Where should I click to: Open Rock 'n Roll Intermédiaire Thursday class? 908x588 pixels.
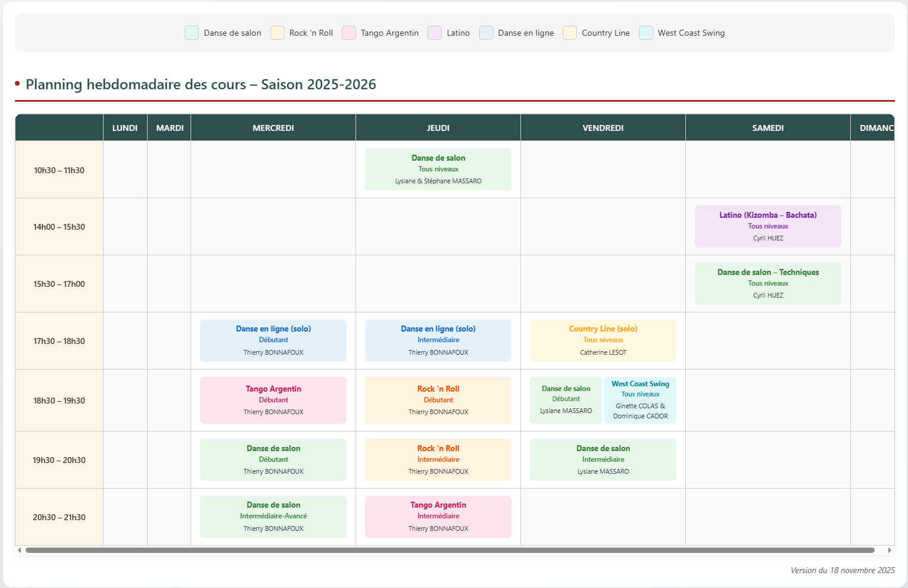click(438, 459)
